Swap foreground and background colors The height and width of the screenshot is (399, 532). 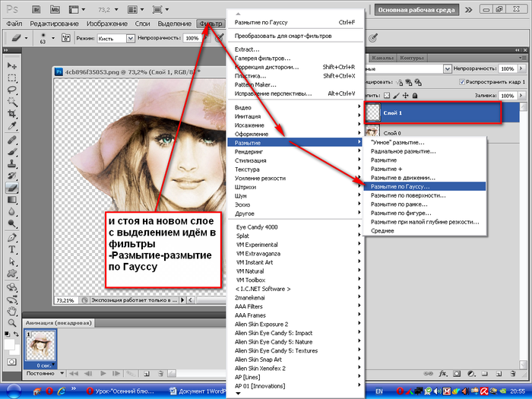pyautogui.click(x=16, y=334)
